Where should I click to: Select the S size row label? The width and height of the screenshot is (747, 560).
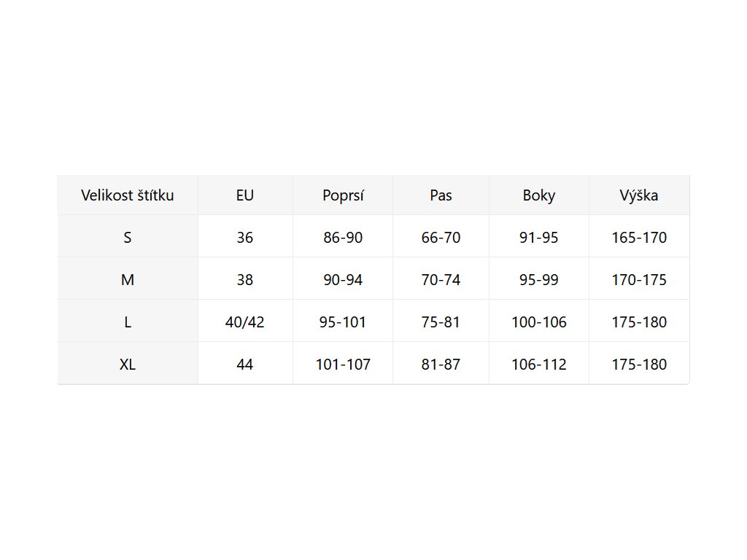coord(128,238)
